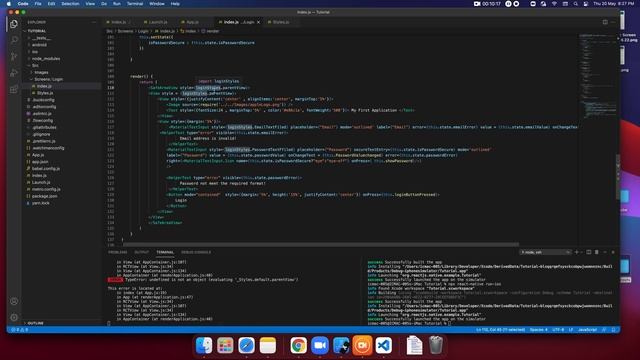This screenshot has height=360, width=640.
Task: Open Finder from the Dock
Action: pyautogui.click(x=204, y=345)
